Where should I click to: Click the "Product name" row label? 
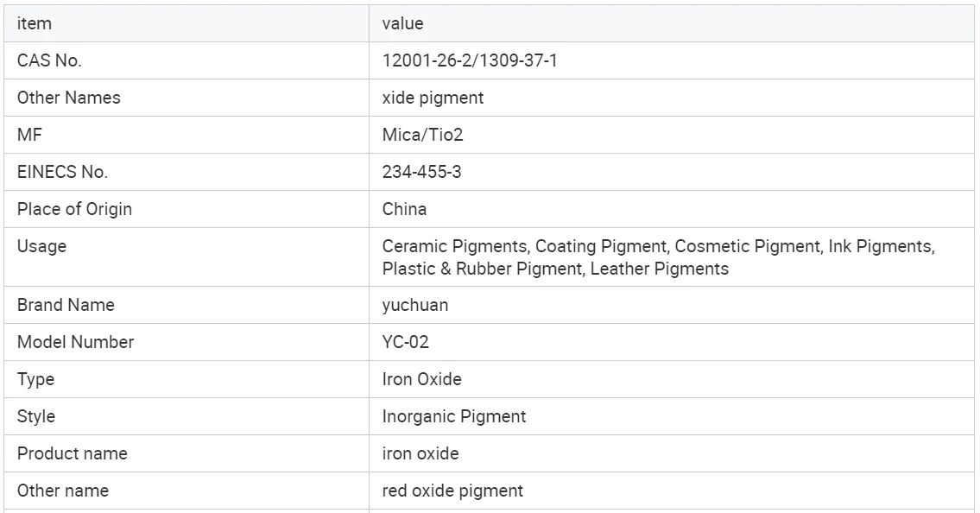tap(72, 453)
